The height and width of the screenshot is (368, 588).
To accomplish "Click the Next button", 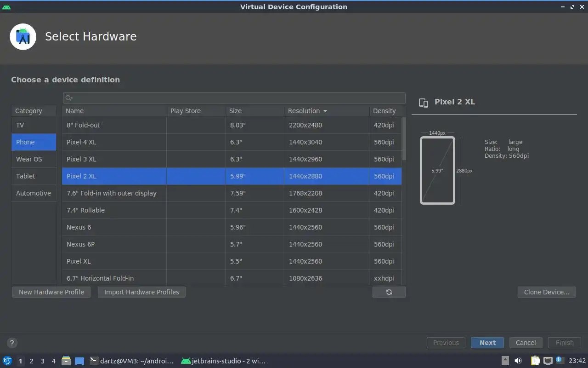I will pos(487,343).
